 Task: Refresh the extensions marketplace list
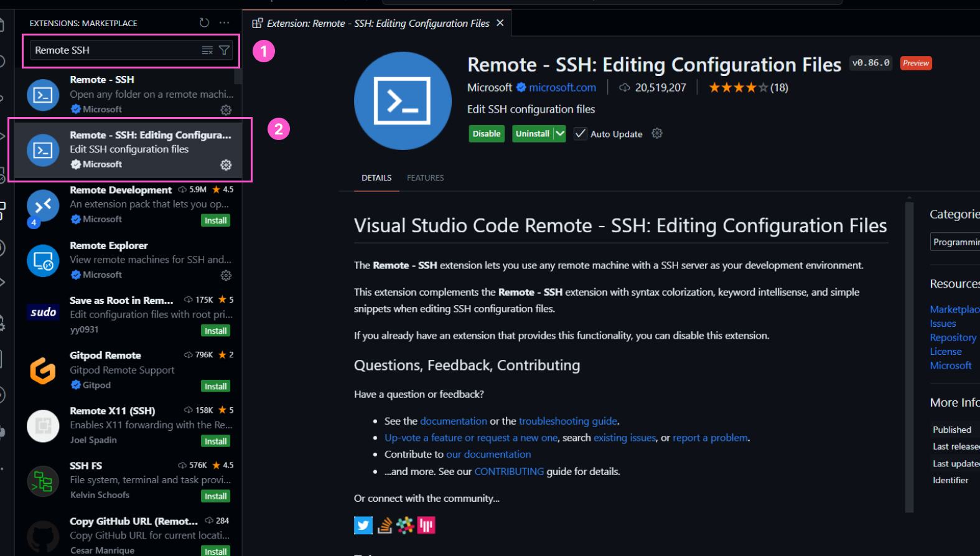coord(204,22)
